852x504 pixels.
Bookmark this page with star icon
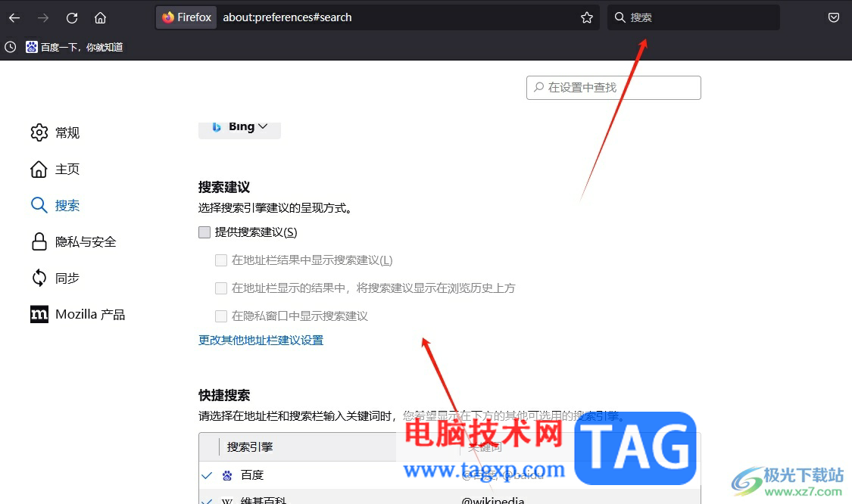tap(587, 18)
